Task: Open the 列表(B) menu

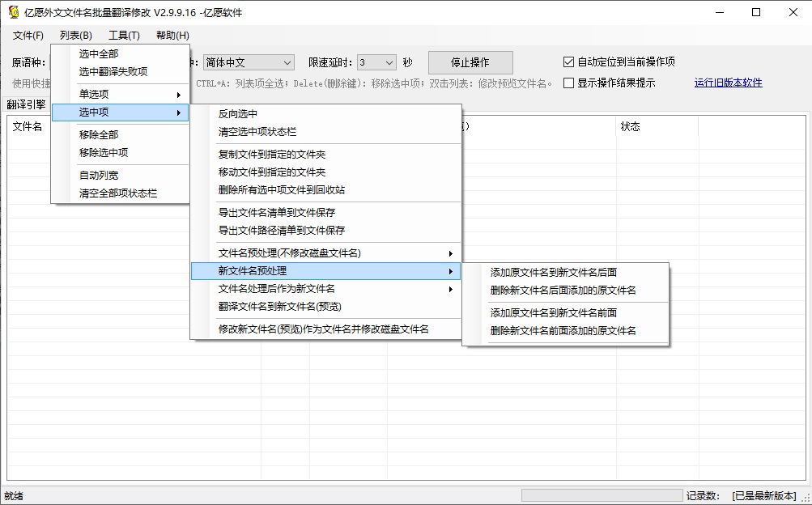Action: 75,35
